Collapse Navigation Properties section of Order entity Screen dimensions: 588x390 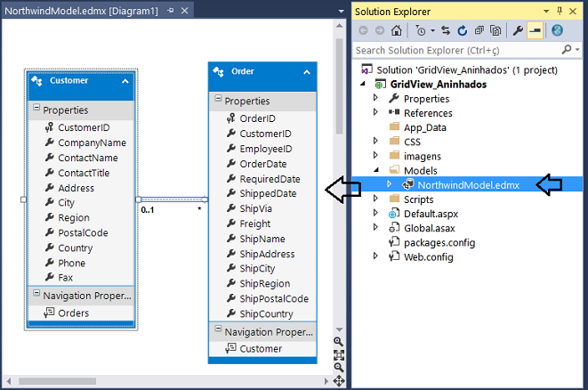[218, 329]
